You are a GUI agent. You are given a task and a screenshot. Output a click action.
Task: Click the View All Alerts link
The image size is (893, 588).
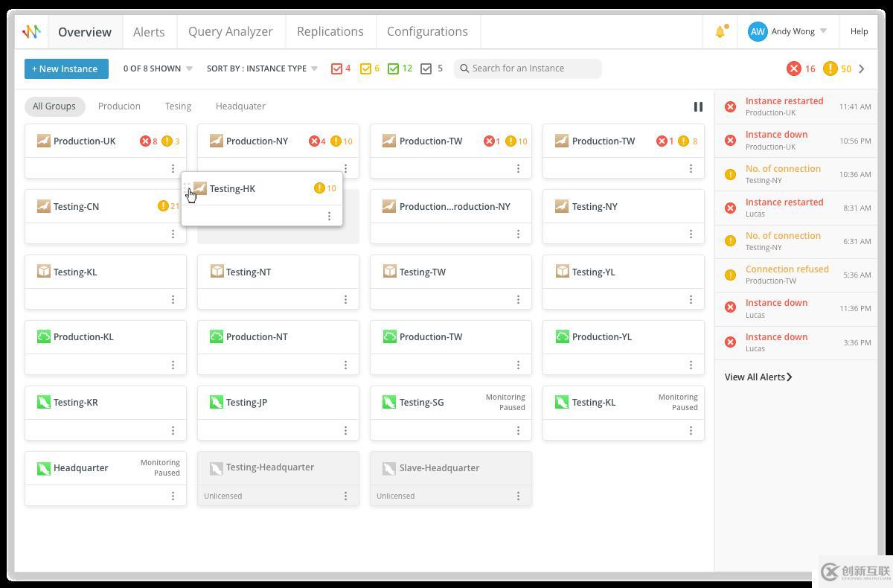758,377
